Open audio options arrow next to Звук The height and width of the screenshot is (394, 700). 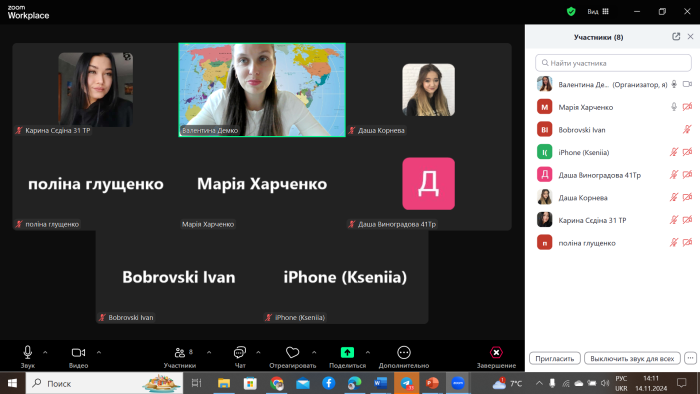point(45,352)
